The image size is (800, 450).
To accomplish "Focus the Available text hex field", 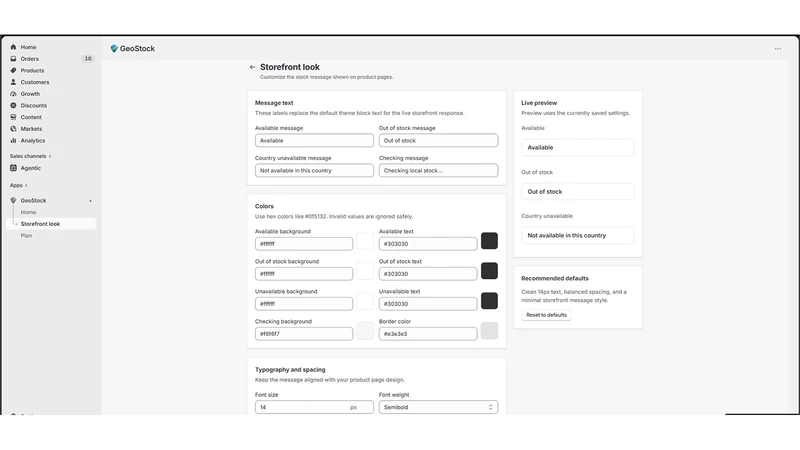I will (428, 244).
